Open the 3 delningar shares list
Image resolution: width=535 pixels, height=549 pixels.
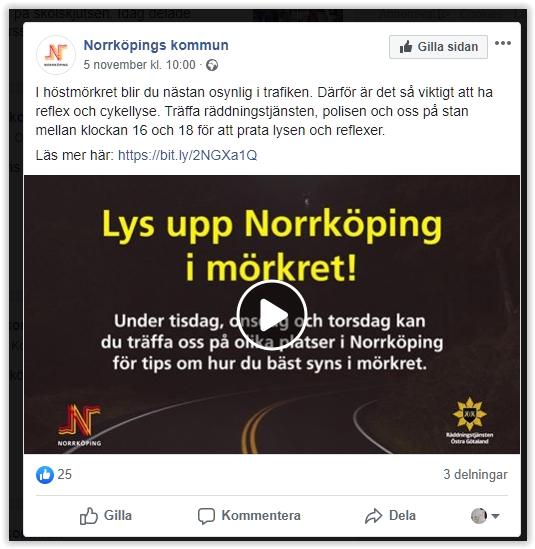[x=475, y=475]
